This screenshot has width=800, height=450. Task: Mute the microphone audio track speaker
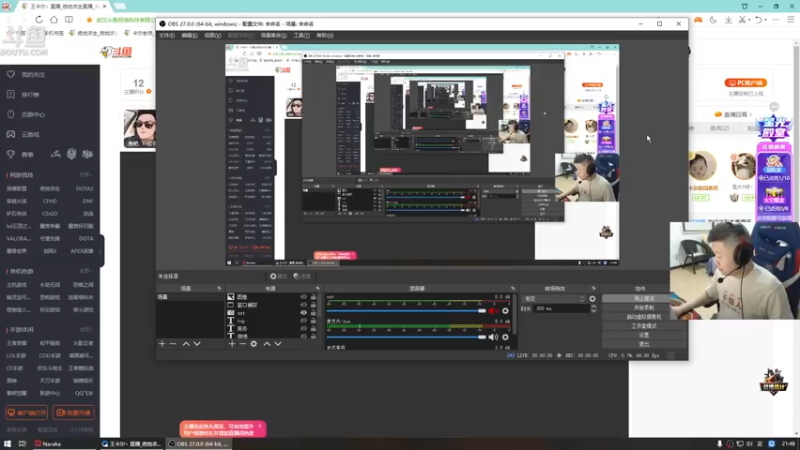(x=493, y=337)
